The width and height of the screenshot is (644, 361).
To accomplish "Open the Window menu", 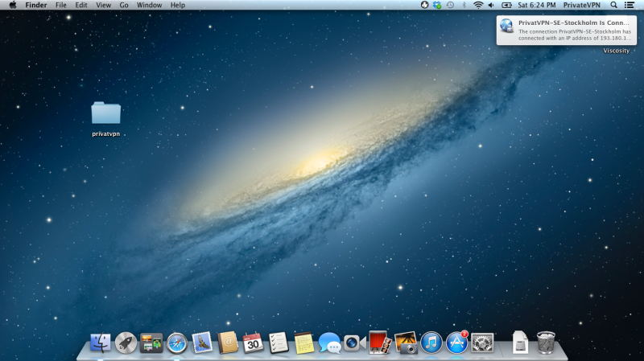I will (149, 5).
